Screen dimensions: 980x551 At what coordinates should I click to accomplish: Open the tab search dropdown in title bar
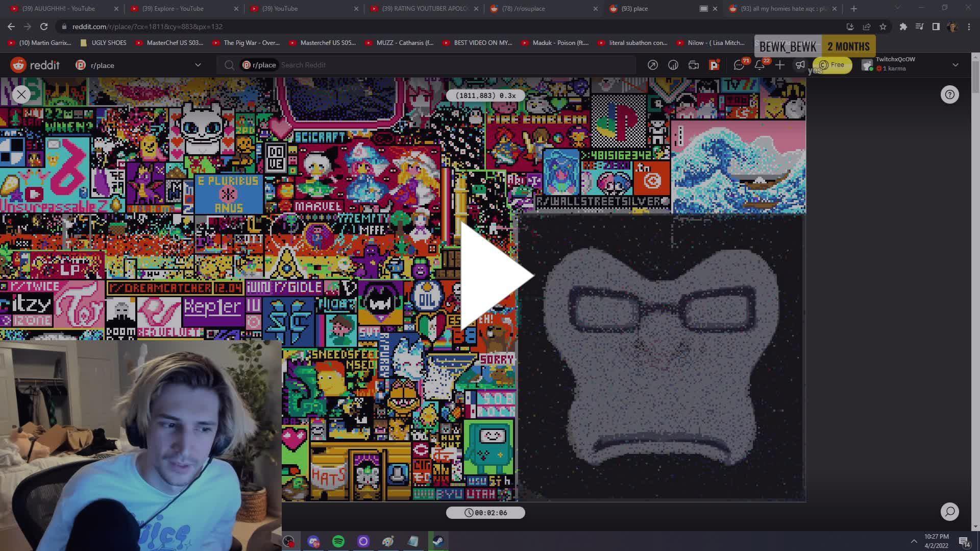pos(897,8)
